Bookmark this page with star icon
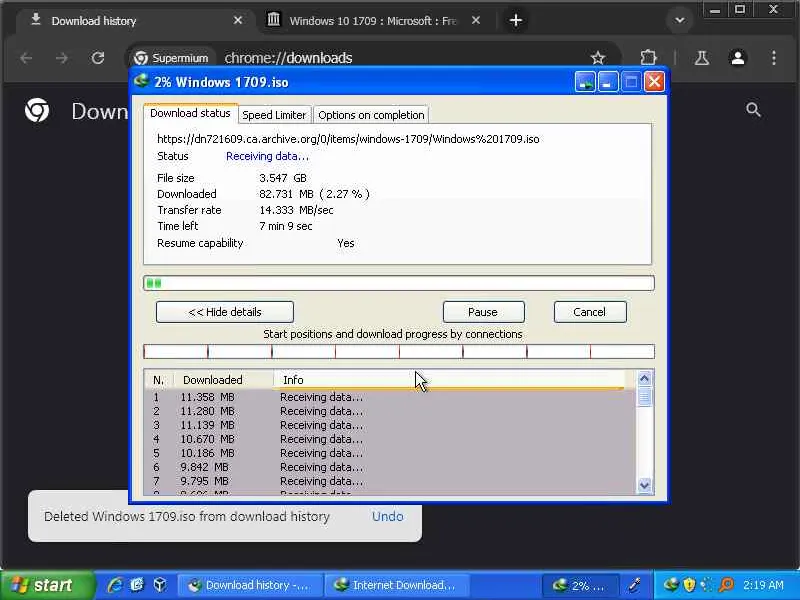The width and height of the screenshot is (800, 600). pyautogui.click(x=598, y=58)
